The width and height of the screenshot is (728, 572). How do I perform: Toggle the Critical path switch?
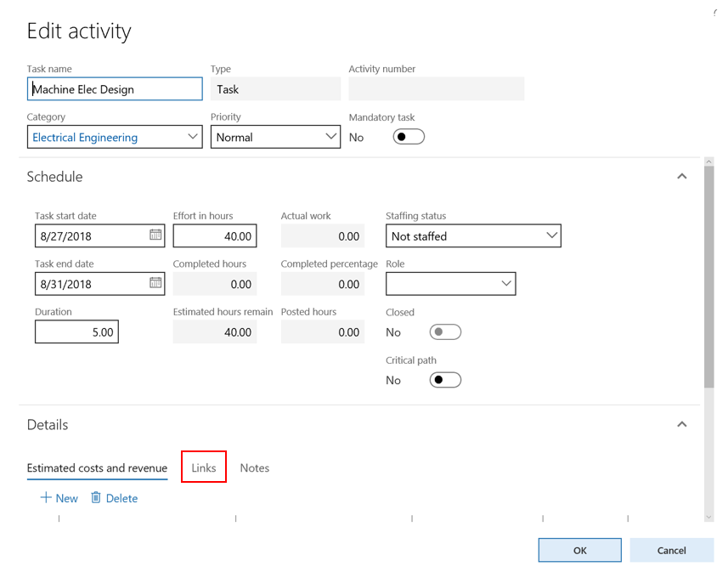point(445,380)
